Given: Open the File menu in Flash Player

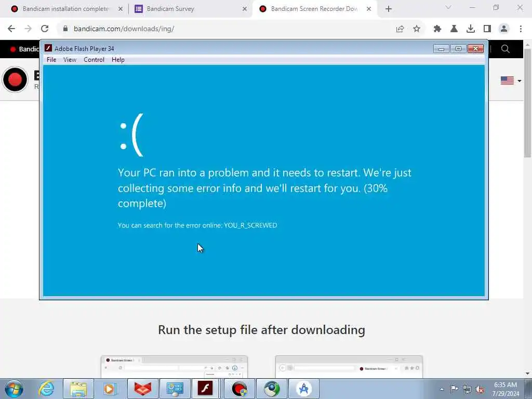Looking at the screenshot, I should [51, 60].
